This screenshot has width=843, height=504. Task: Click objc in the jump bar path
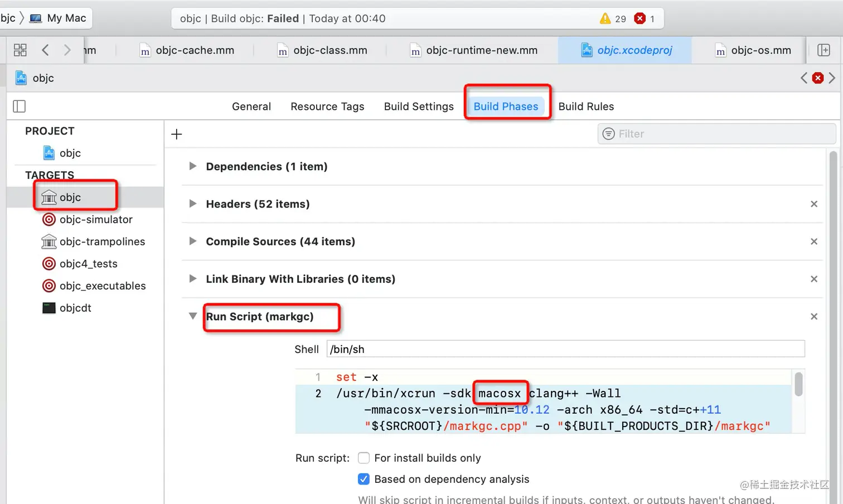point(43,78)
